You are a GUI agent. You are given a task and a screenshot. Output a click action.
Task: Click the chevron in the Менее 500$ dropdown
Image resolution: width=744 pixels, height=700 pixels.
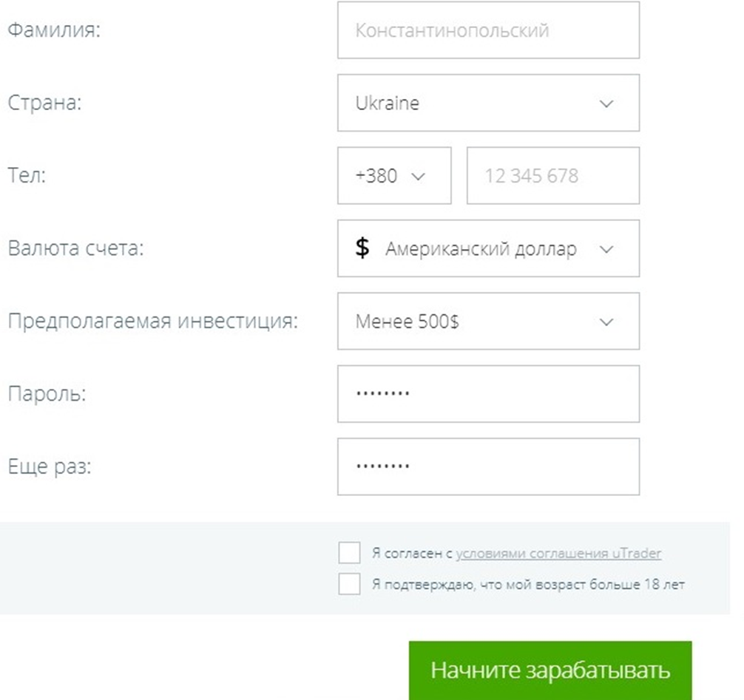coord(606,322)
